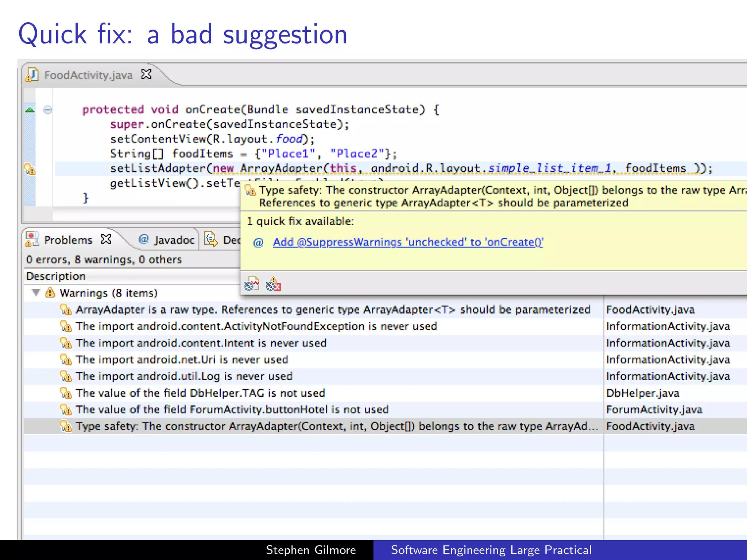Click warning icon of ActivityNotFoundException row

tap(66, 326)
